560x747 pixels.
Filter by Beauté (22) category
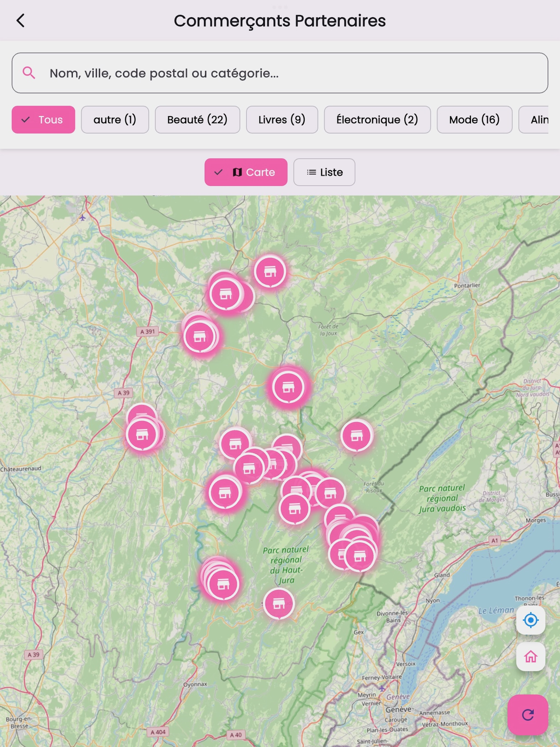coord(197,119)
